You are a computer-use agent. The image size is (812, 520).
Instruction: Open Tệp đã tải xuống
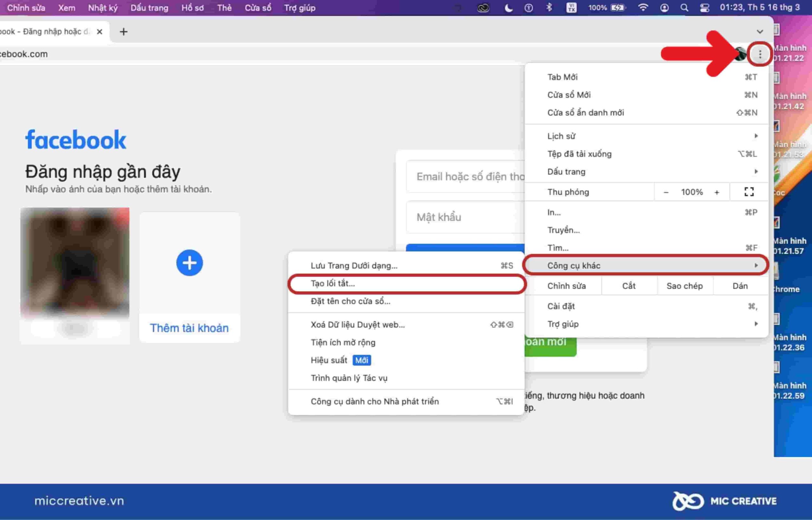click(x=646, y=154)
